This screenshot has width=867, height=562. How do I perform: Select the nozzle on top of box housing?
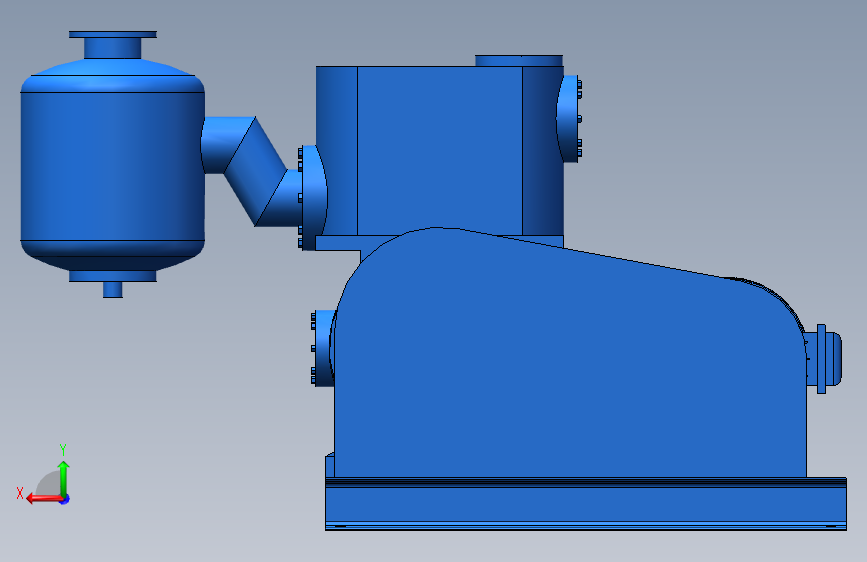519,60
